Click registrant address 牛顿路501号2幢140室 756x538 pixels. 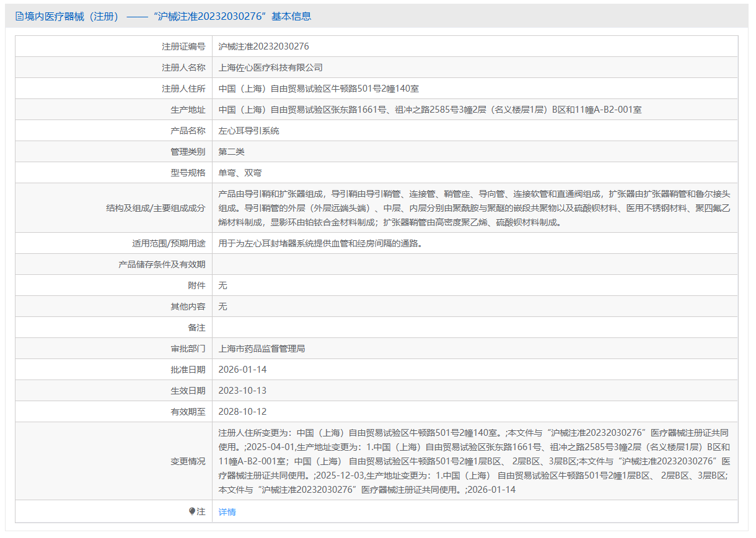point(318,89)
